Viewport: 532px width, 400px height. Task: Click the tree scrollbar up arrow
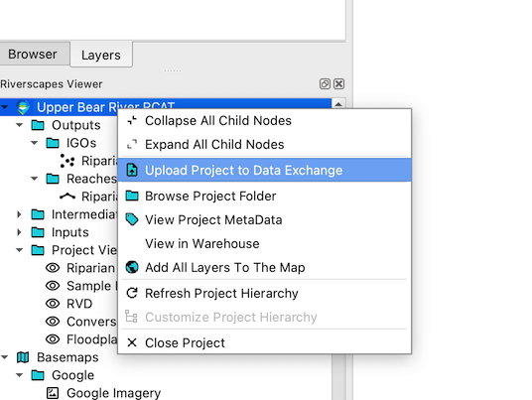tap(338, 104)
